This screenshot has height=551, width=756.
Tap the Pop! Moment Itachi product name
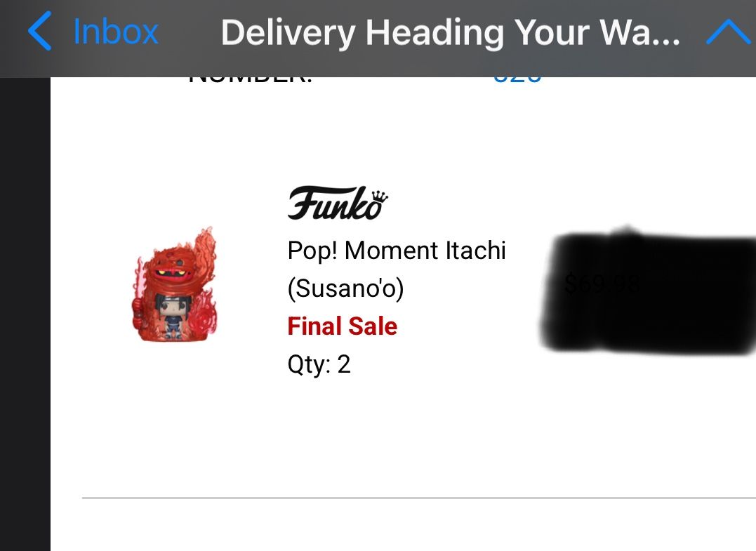point(397,251)
